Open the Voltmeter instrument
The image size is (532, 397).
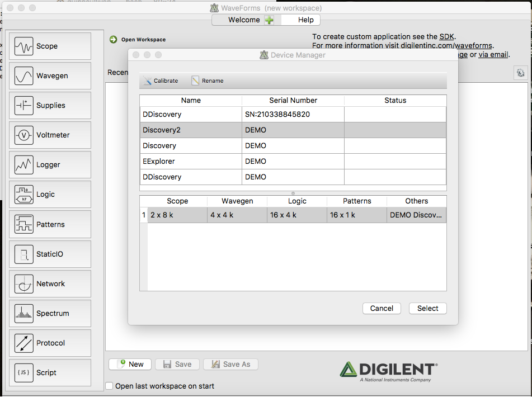[50, 135]
